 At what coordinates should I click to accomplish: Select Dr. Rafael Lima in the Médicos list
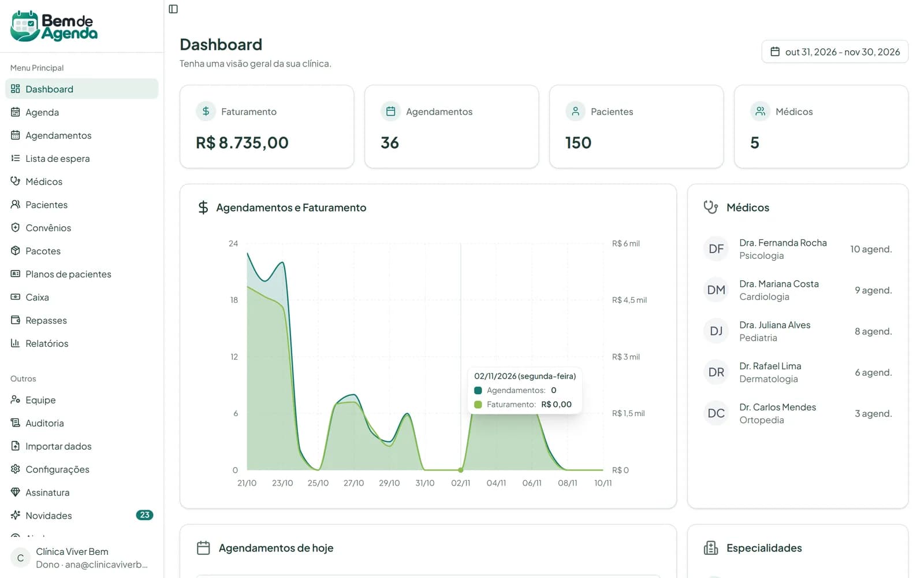(798, 372)
